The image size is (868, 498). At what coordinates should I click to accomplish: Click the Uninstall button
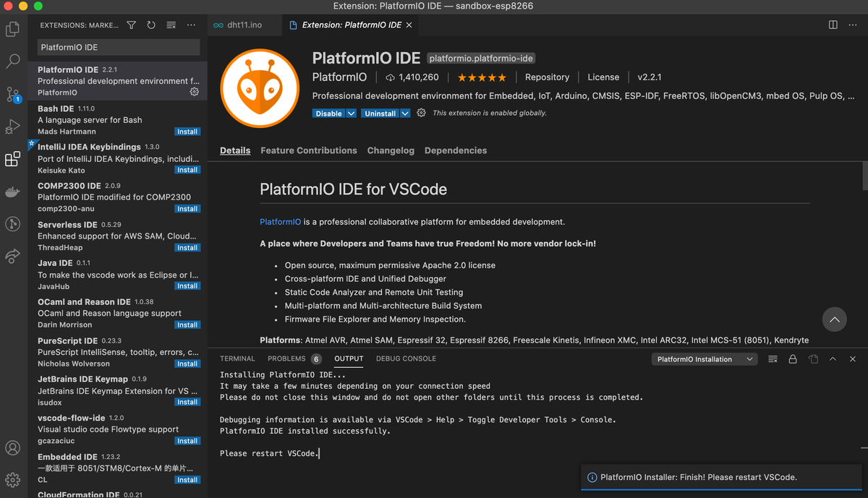[380, 113]
